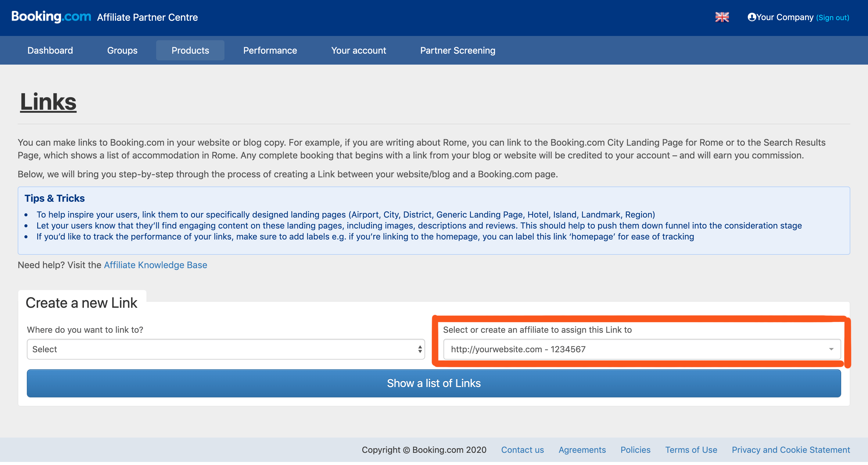The image size is (868, 465).
Task: Go to the Groups menu item
Action: tap(122, 51)
